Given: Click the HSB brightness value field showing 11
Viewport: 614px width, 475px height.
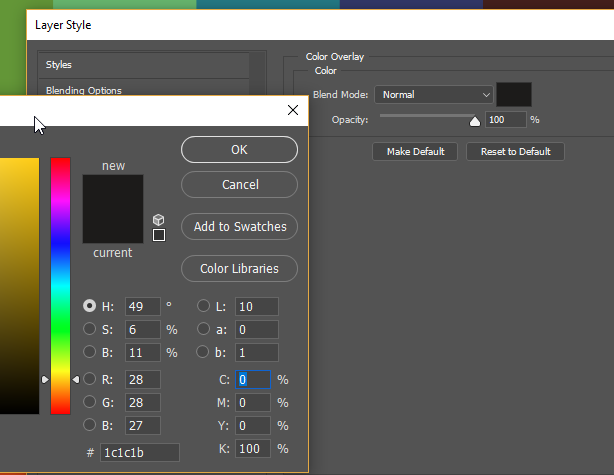Looking at the screenshot, I should 143,352.
